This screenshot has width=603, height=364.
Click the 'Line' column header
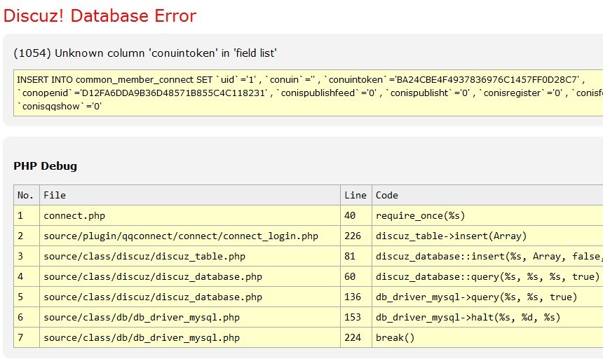[x=355, y=195]
